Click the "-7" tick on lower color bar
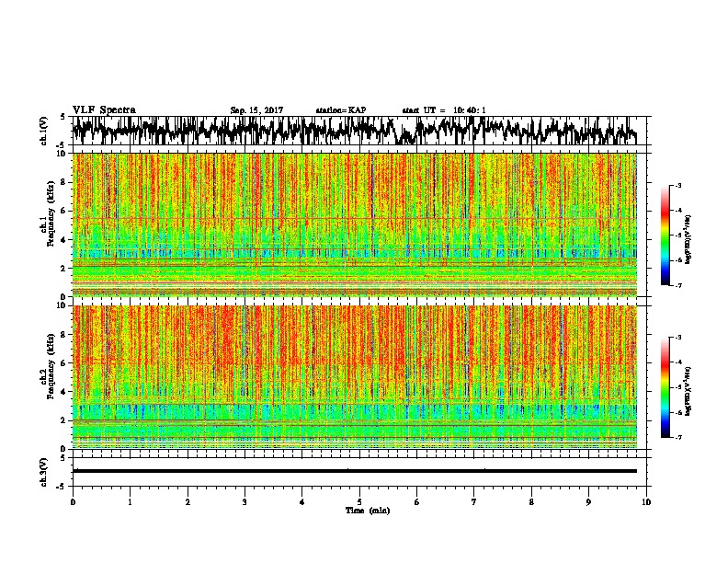 [678, 438]
